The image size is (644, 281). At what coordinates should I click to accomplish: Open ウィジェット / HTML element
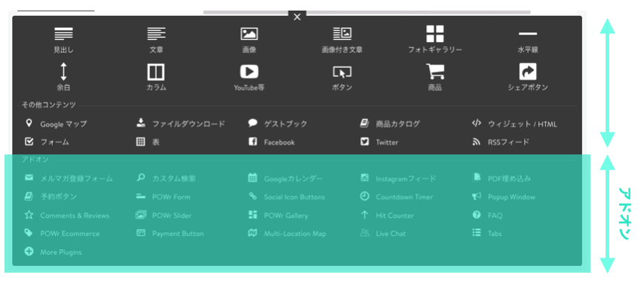514,124
